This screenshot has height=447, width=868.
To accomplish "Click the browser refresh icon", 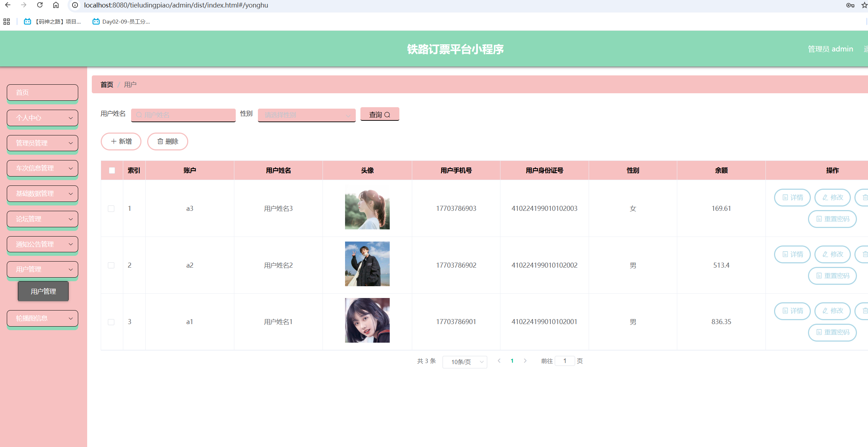I will pyautogui.click(x=40, y=5).
